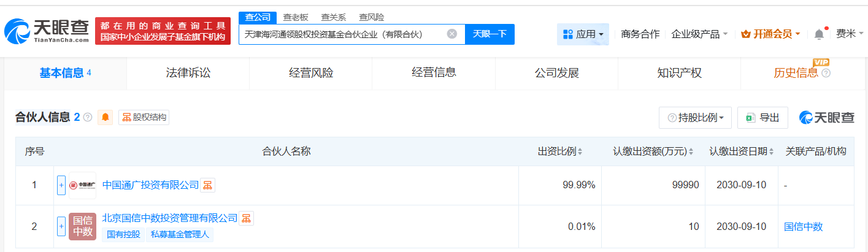The width and height of the screenshot is (868, 252).
Task: Switch to the 法律诉讼 tab
Action: (188, 73)
